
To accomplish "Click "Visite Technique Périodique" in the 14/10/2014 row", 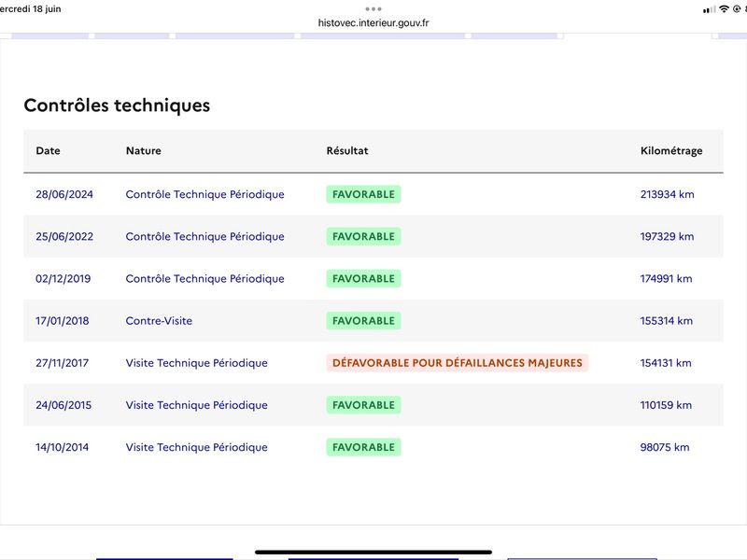I will click(x=197, y=447).
